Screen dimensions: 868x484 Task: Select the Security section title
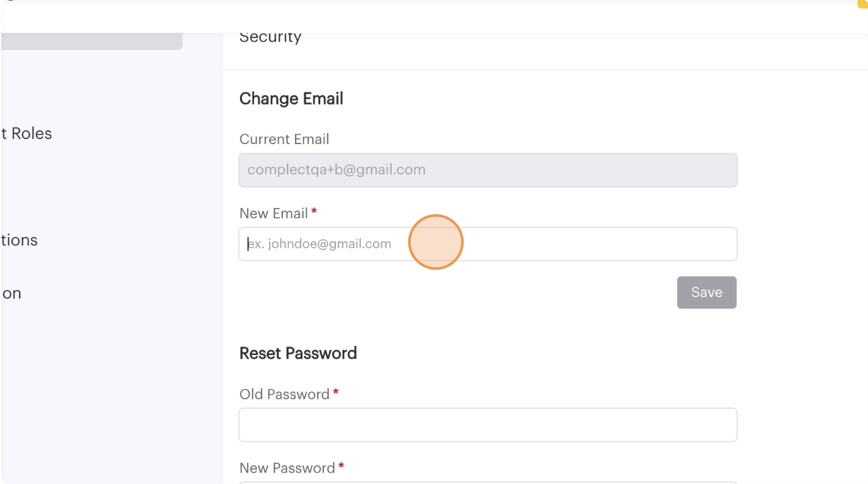pos(270,37)
